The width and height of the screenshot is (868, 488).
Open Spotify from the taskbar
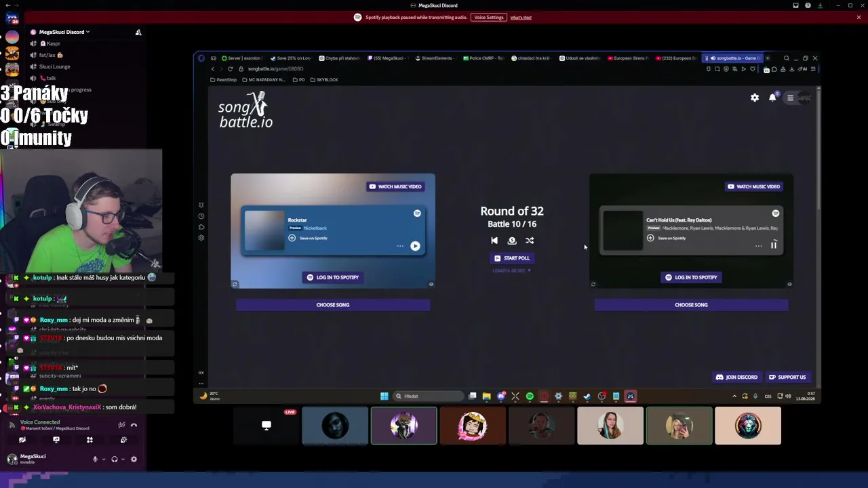[x=530, y=396]
